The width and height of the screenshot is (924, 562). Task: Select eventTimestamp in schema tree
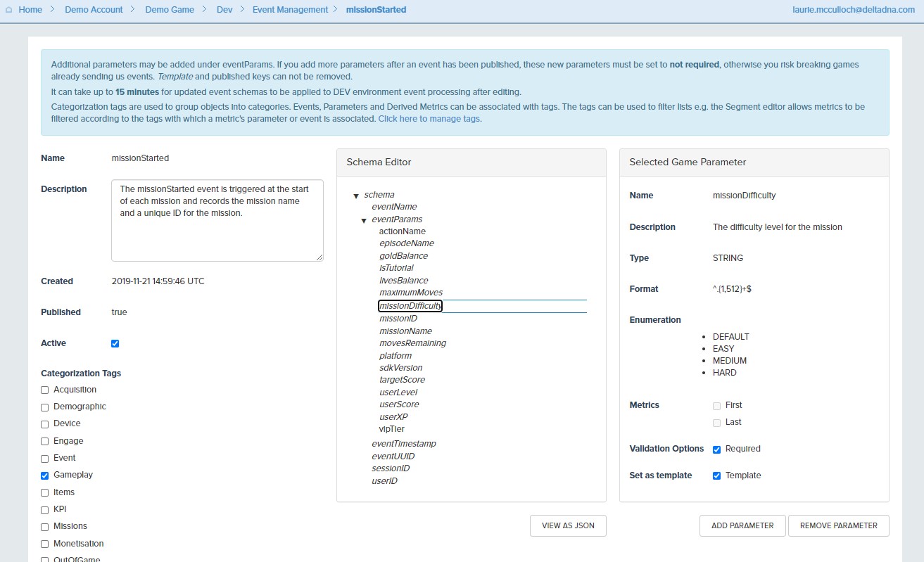[403, 444]
